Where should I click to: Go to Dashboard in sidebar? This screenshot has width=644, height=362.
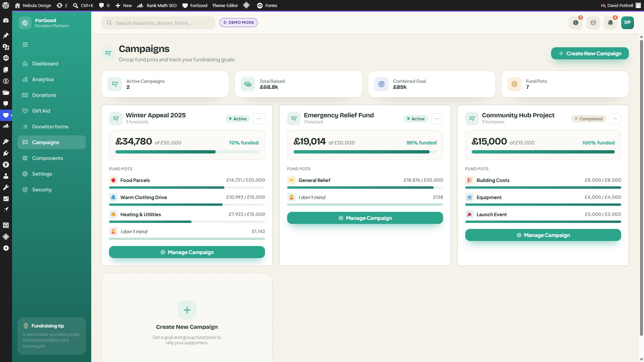[52, 64]
